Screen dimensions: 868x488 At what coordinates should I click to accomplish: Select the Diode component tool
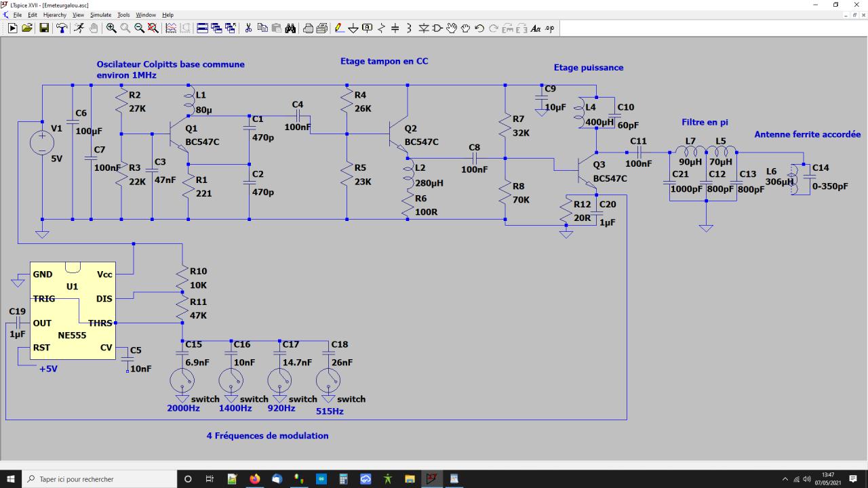[424, 28]
